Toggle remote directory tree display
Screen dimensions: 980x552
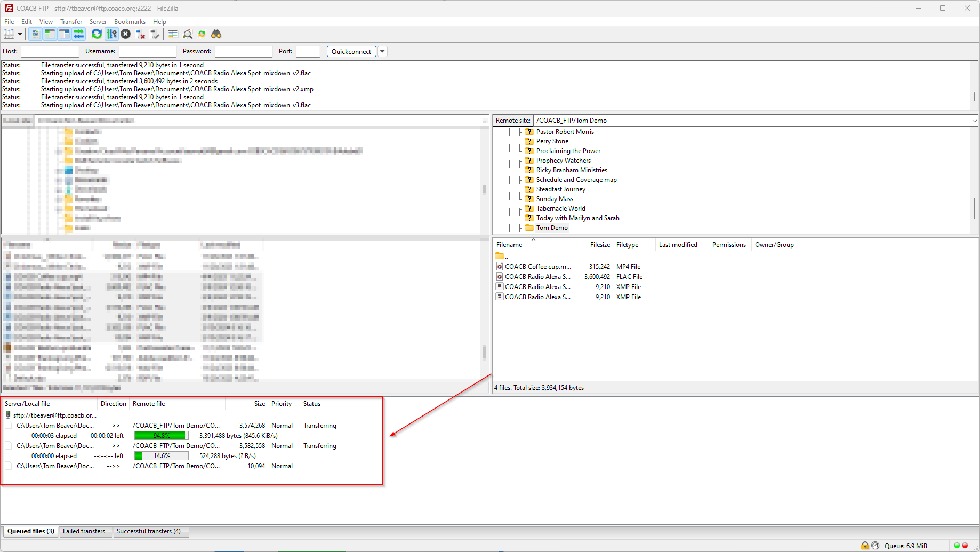pos(64,34)
